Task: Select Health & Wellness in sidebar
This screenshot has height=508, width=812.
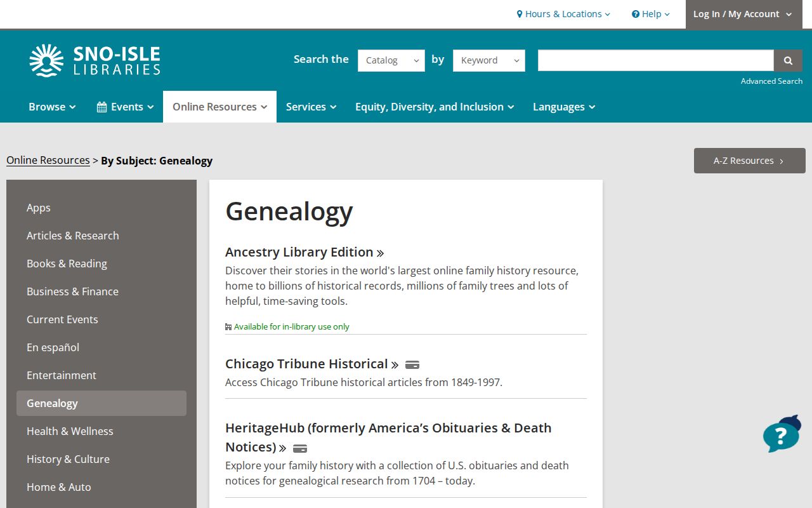Action: point(101,431)
